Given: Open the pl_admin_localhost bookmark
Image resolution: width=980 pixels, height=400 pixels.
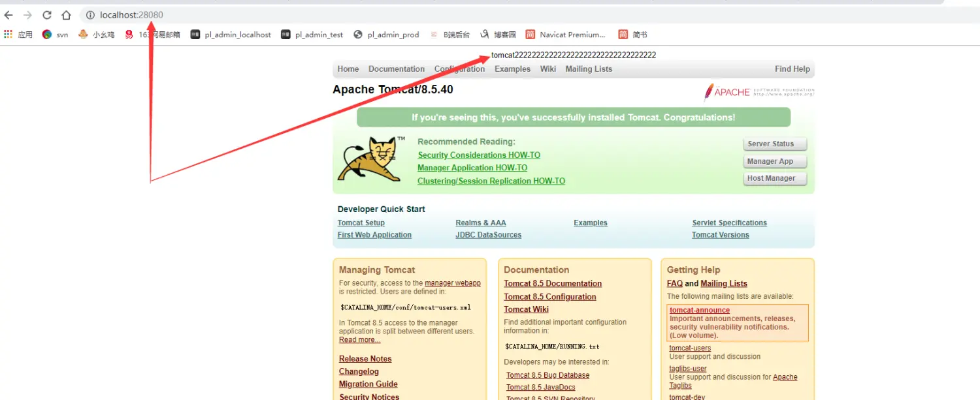Looking at the screenshot, I should coord(231,35).
